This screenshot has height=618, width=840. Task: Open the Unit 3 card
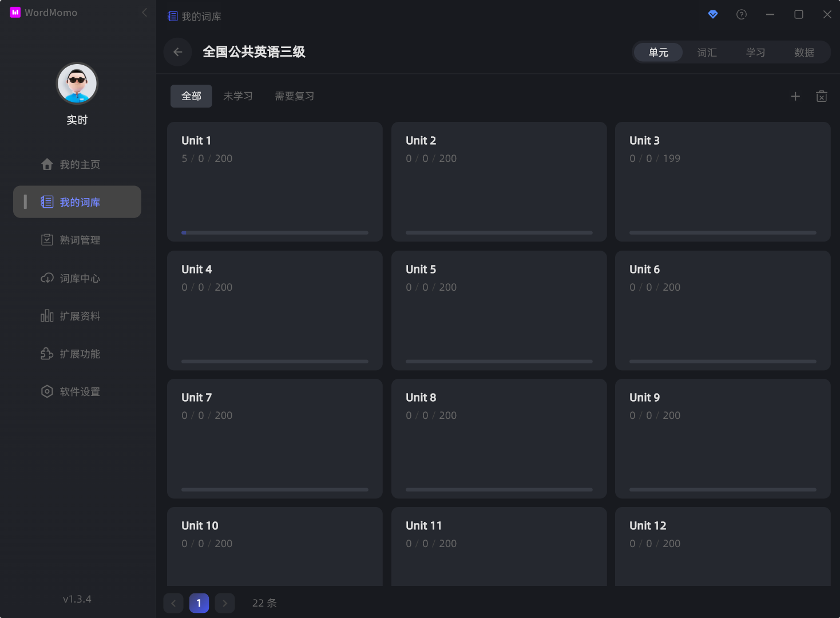tap(723, 181)
